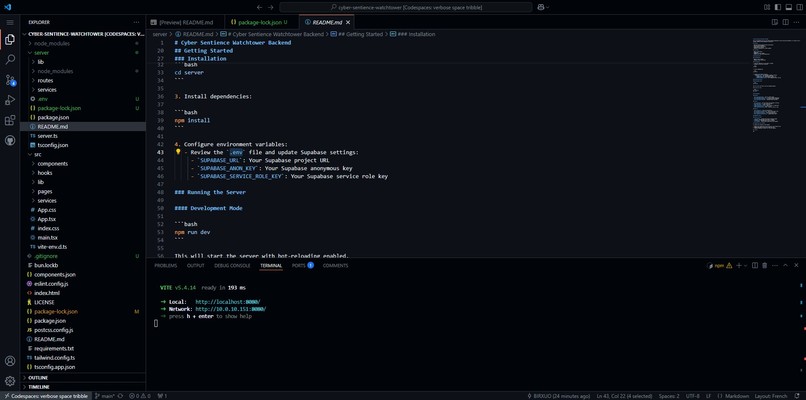Open the Extensions view icon
The width and height of the screenshot is (806, 400).
tap(10, 120)
